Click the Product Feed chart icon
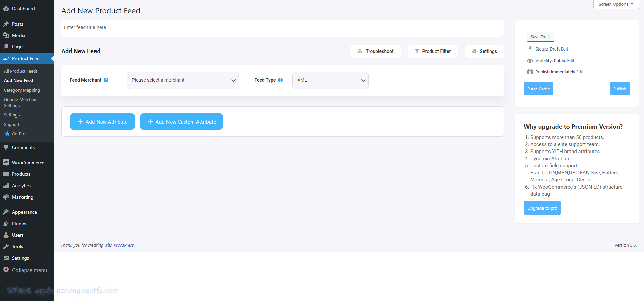The image size is (644, 301). click(x=6, y=59)
